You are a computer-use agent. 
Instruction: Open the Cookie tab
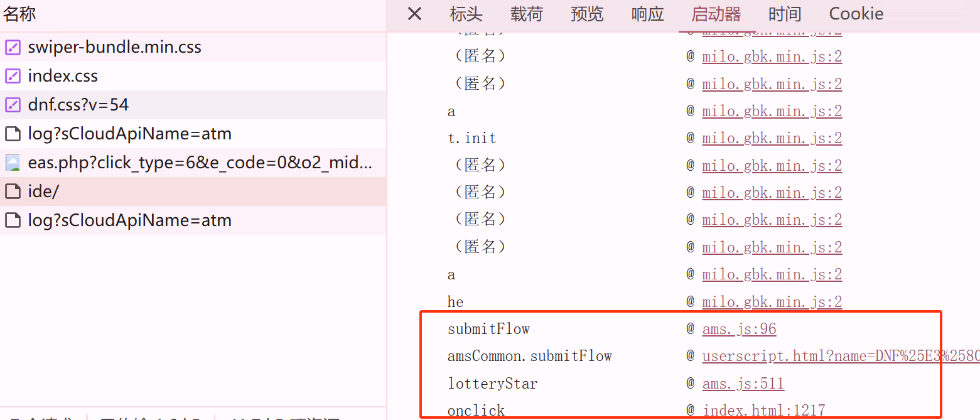pyautogui.click(x=856, y=14)
